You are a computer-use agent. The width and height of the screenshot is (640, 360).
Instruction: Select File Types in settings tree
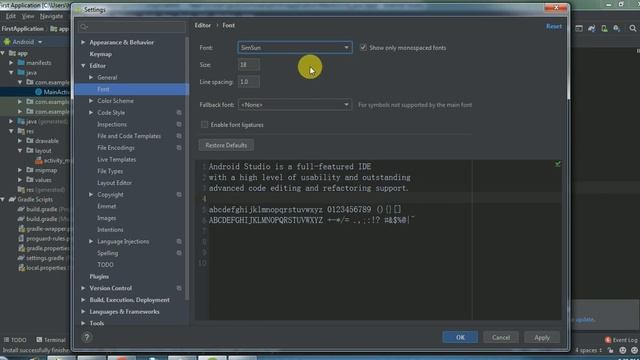(x=110, y=171)
